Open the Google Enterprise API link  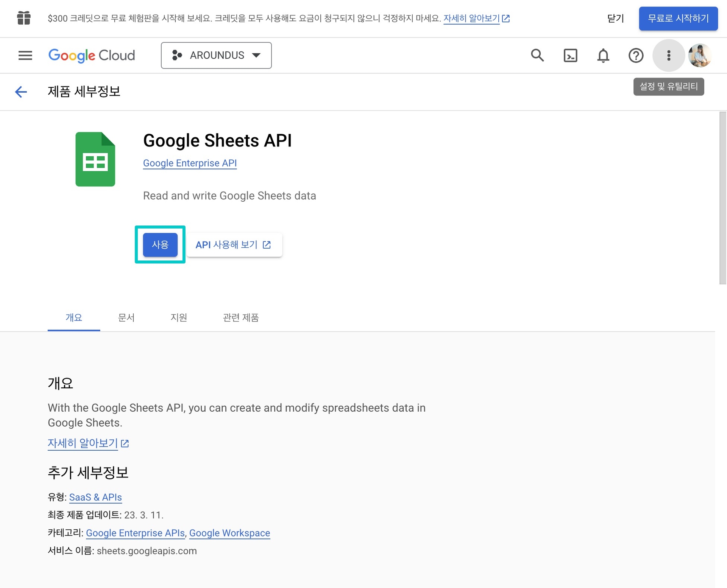pos(190,163)
